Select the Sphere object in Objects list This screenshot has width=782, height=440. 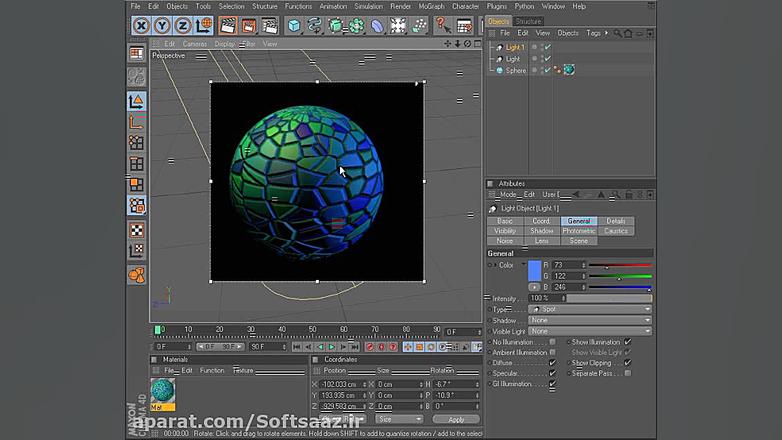(x=515, y=71)
